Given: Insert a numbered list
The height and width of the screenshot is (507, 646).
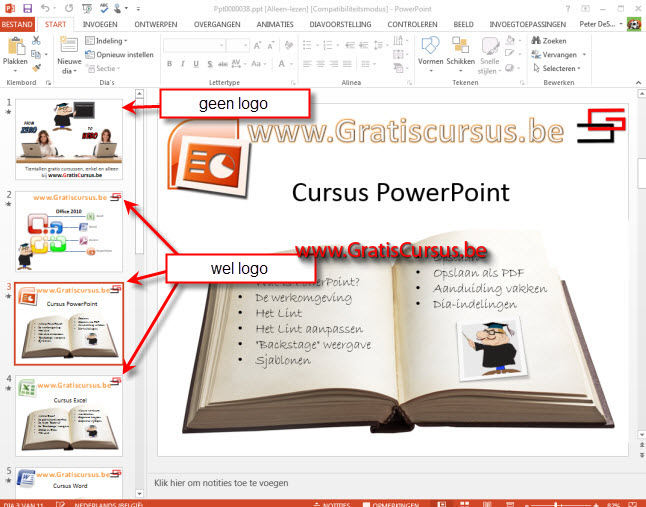Looking at the screenshot, I should [328, 45].
